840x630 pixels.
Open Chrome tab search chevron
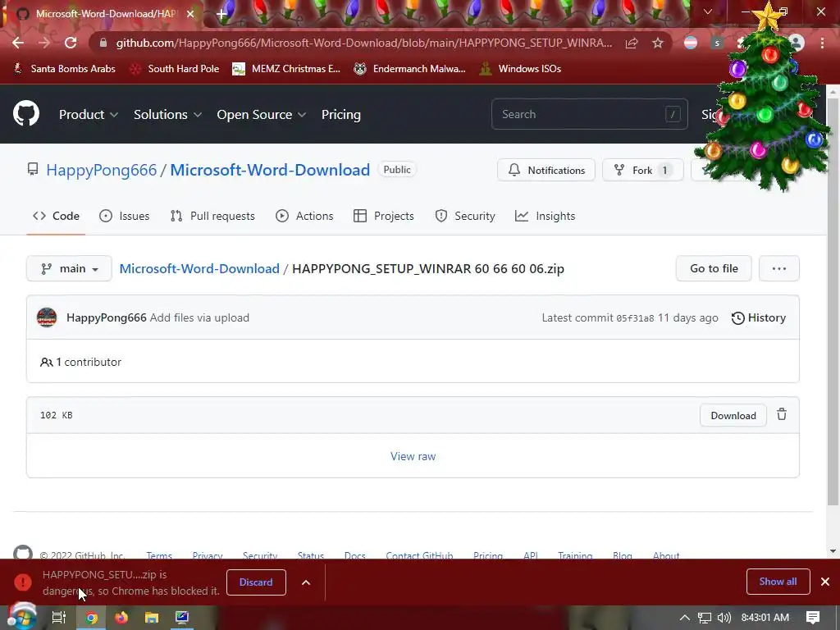click(708, 11)
